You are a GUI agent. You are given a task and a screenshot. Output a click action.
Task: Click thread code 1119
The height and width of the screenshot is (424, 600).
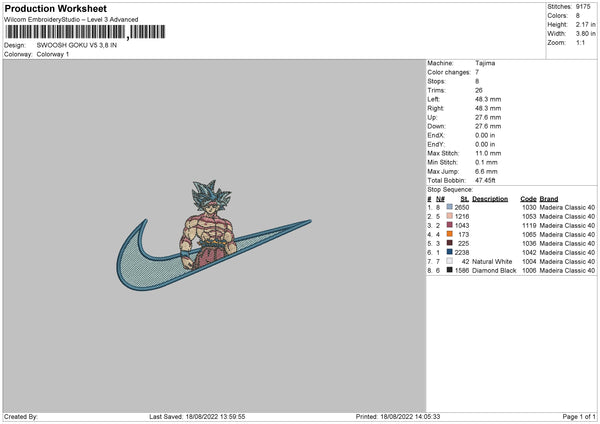pos(529,225)
